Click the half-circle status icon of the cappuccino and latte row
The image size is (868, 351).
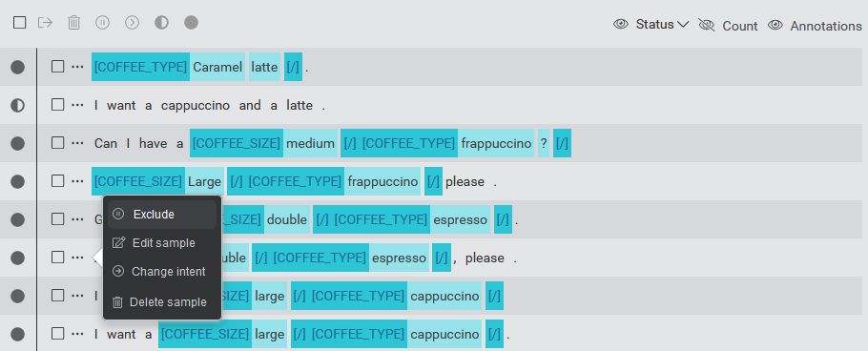(x=18, y=105)
